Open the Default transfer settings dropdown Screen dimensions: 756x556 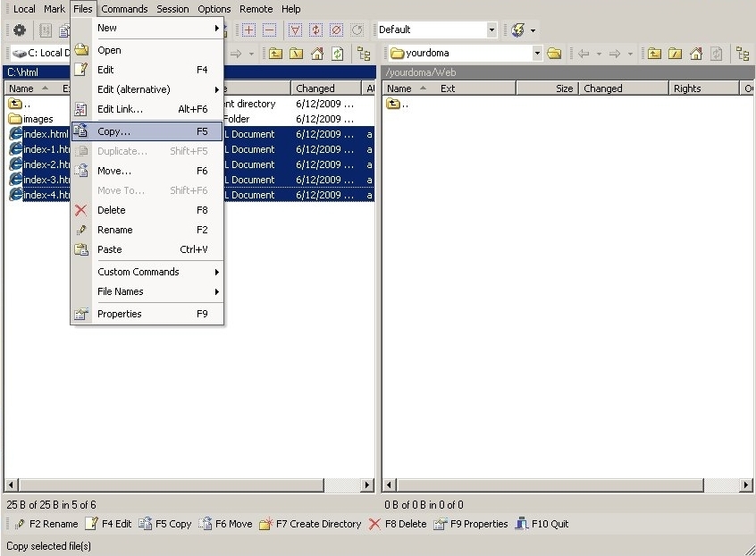[x=491, y=30]
